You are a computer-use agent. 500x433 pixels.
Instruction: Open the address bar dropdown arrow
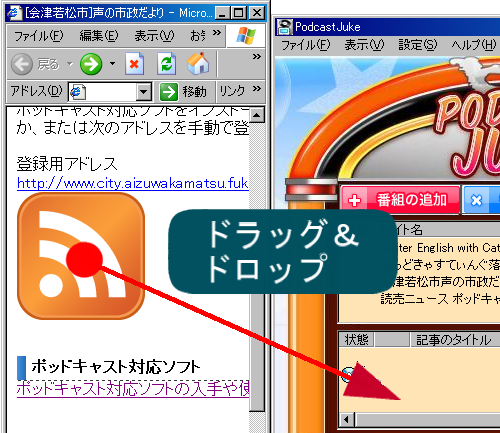pos(144,91)
